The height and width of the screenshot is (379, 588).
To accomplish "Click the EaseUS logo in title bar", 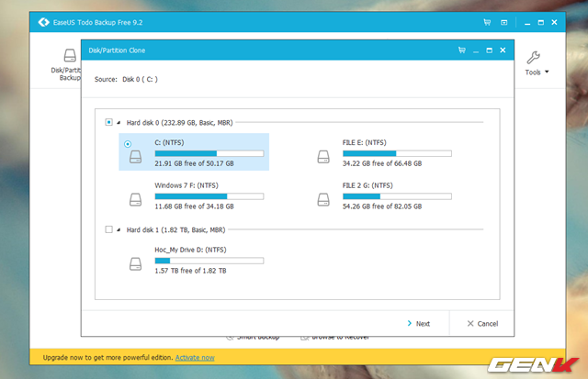I will coord(44,22).
